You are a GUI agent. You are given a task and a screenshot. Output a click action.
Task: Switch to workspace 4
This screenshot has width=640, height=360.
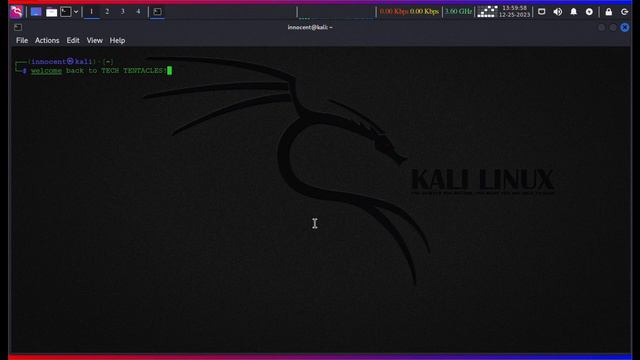point(138,12)
